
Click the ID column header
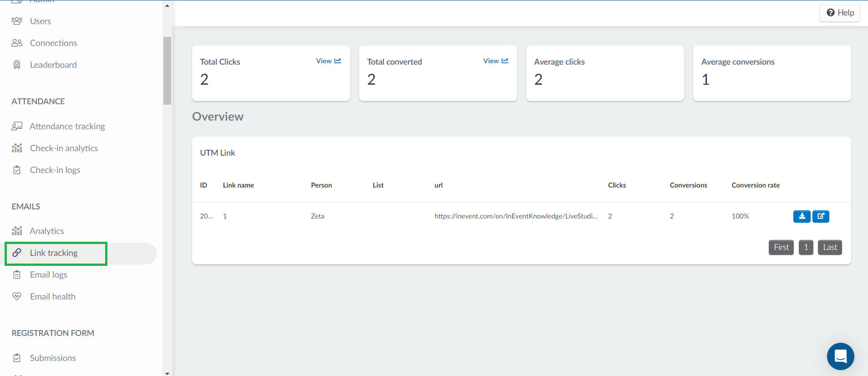pyautogui.click(x=203, y=185)
